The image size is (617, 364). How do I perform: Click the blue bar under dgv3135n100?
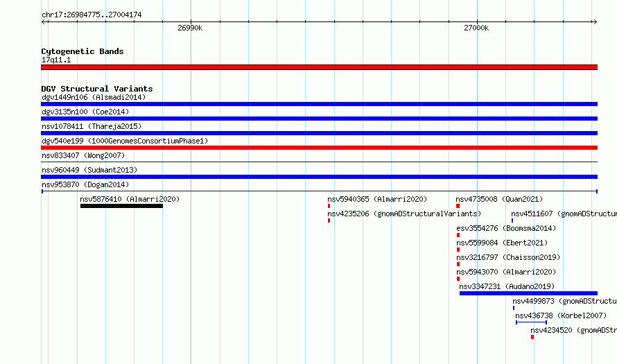[x=319, y=119]
